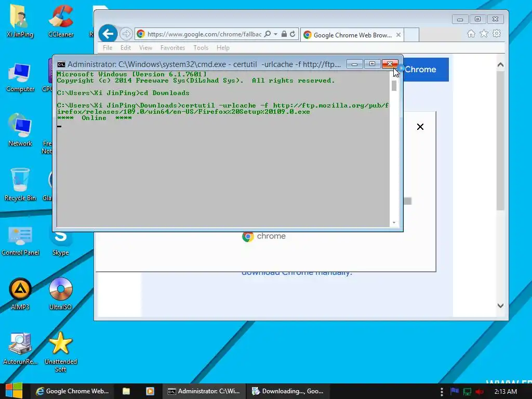532x399 pixels.
Task: Click the Action Center flag tray icon
Action: 455,391
